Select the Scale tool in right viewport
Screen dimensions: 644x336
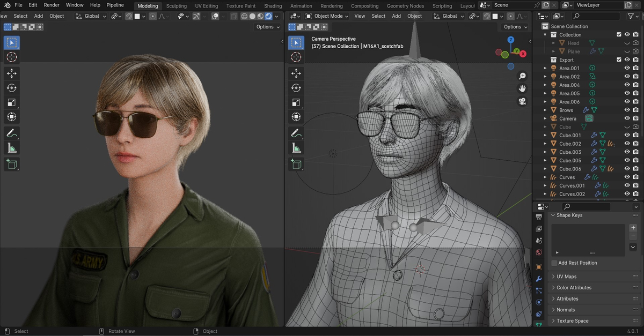point(296,102)
